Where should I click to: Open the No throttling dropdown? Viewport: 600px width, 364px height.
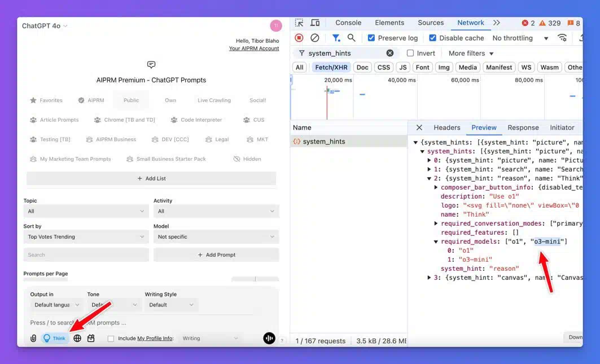[520, 38]
